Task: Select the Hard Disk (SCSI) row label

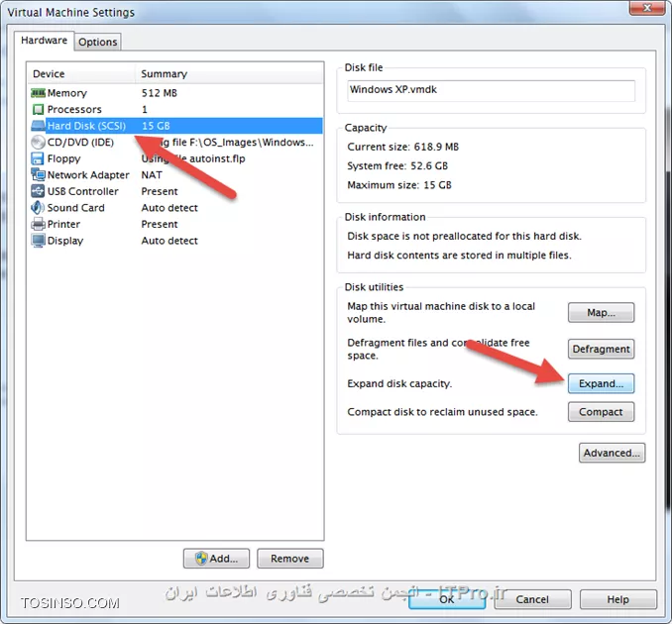Action: coord(86,126)
